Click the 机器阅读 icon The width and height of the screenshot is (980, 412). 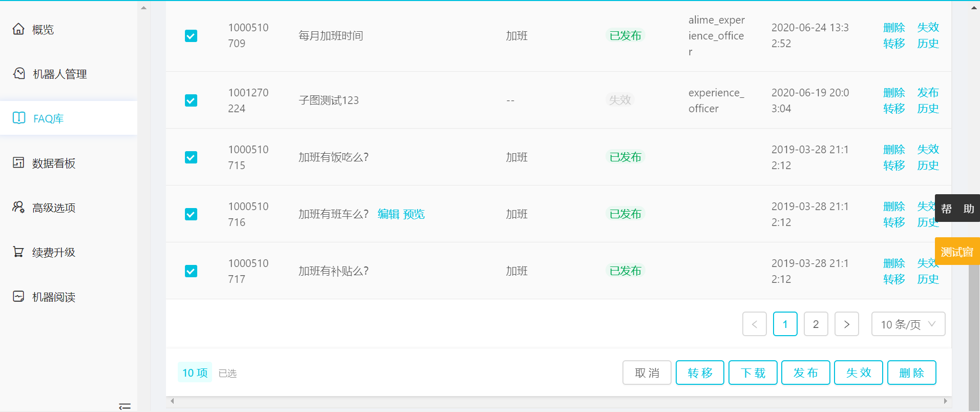click(x=18, y=297)
